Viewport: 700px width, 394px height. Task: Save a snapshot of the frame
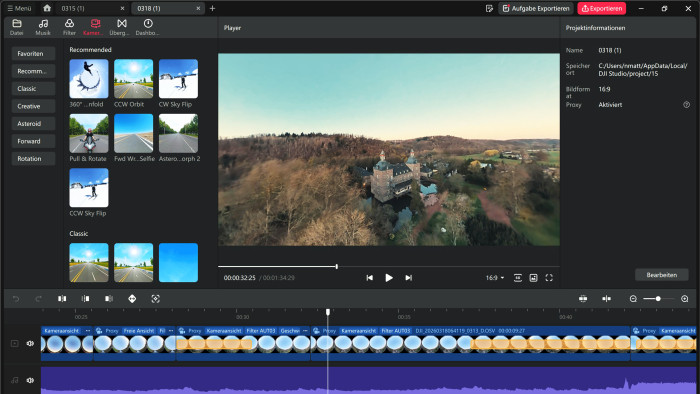[533, 278]
